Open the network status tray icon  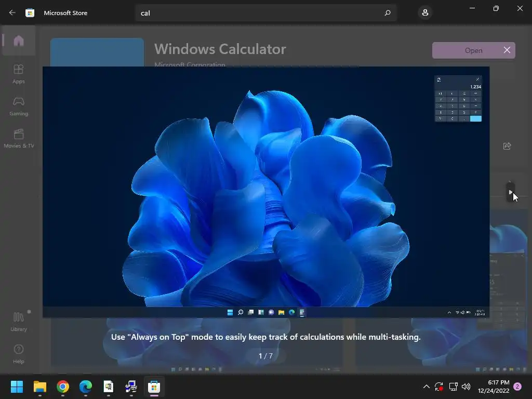coord(453,387)
